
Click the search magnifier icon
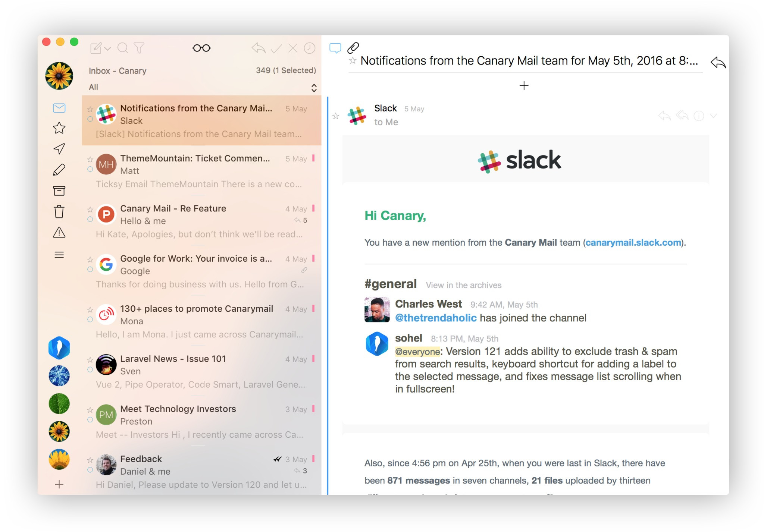123,48
